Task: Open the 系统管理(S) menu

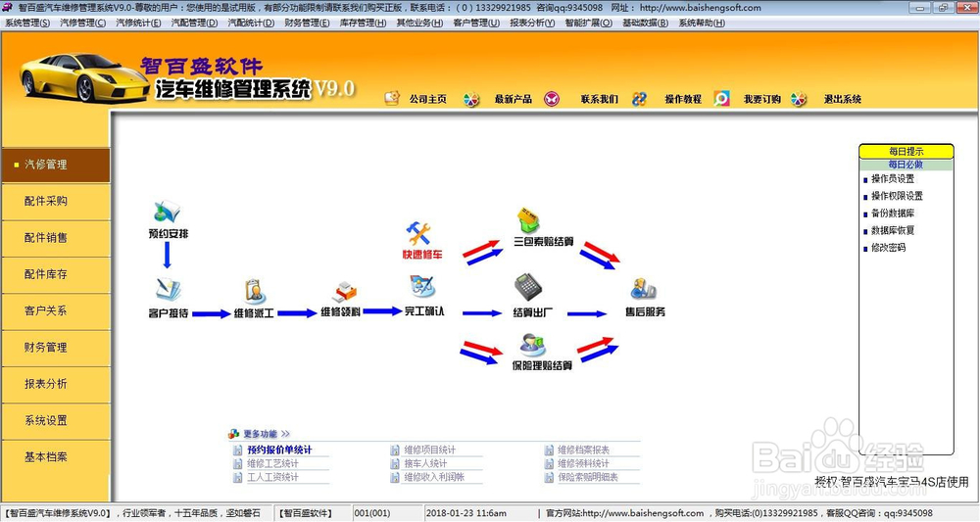Action: (27, 23)
